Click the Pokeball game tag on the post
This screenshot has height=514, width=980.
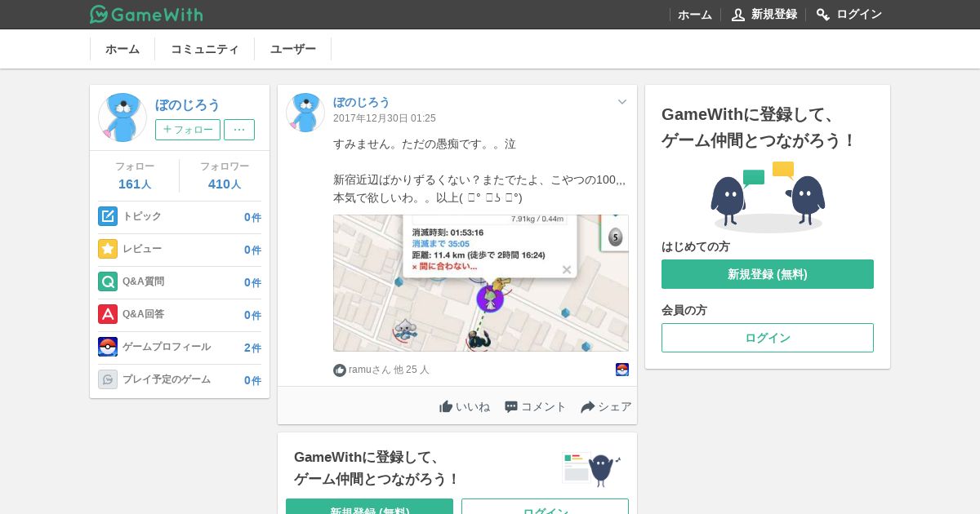(622, 370)
